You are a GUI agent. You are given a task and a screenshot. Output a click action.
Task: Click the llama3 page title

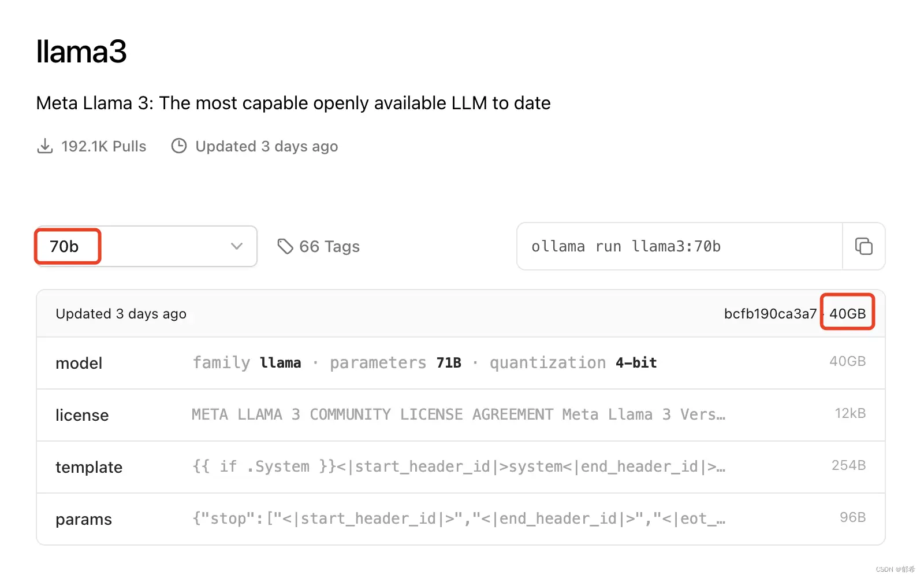81,51
